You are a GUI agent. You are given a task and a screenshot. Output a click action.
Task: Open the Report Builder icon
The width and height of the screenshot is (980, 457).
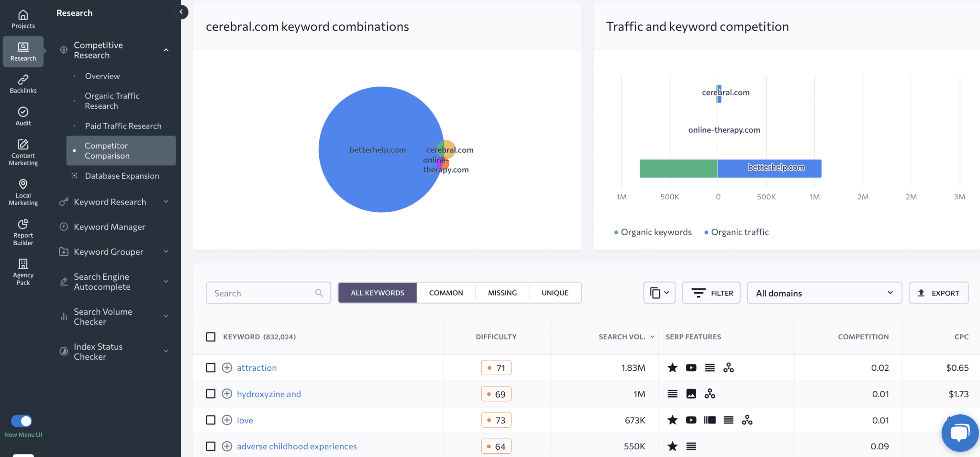pyautogui.click(x=23, y=232)
